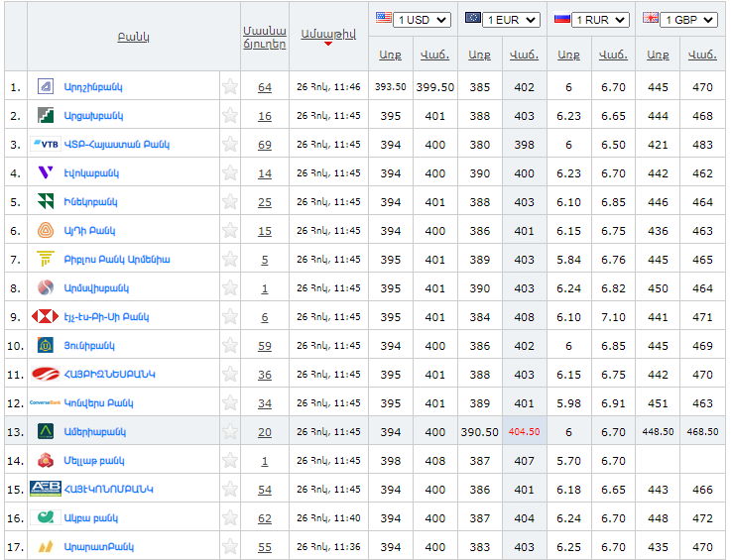Click the Ameriabank green logo
The width and height of the screenshot is (731, 560).
coord(46,431)
